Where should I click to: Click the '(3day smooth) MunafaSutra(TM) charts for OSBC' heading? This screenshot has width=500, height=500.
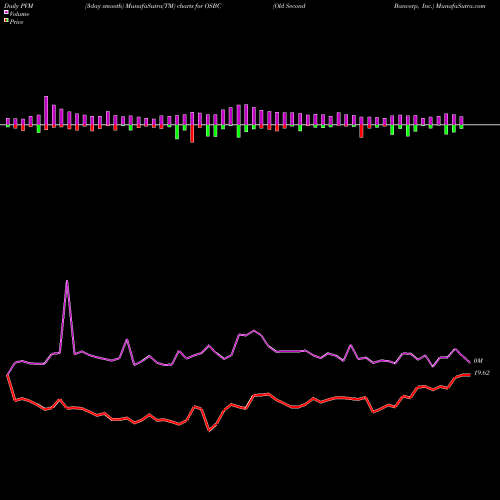[x=153, y=6]
